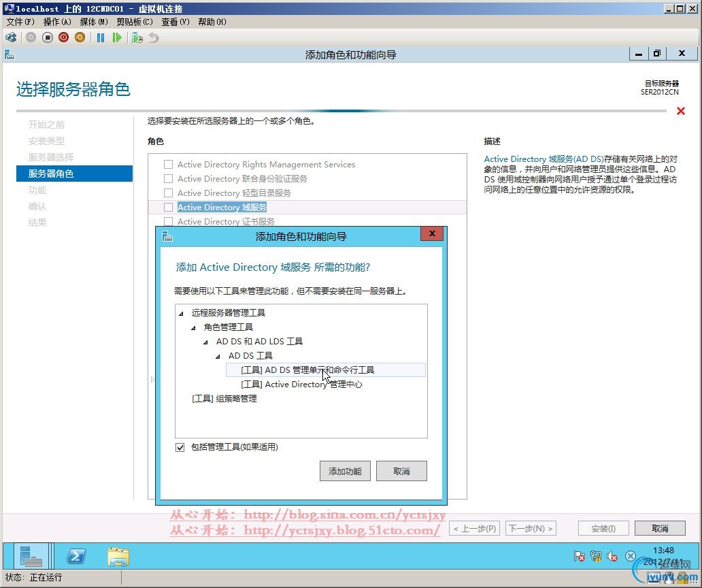702x588 pixels.
Task: Turn off the VM with the black stop icon
Action: 48,37
